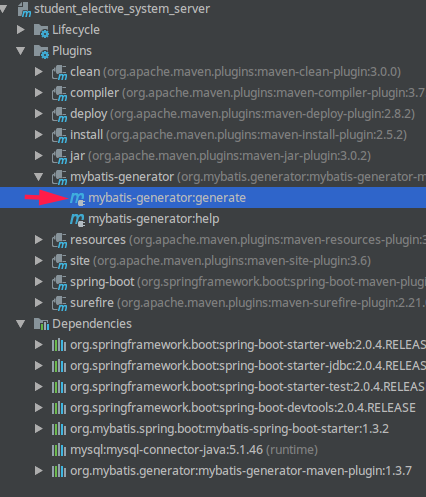Select mybatis-spring-boot-starter:1.3.2 text
The width and height of the screenshot is (426, 497).
(x=230, y=429)
